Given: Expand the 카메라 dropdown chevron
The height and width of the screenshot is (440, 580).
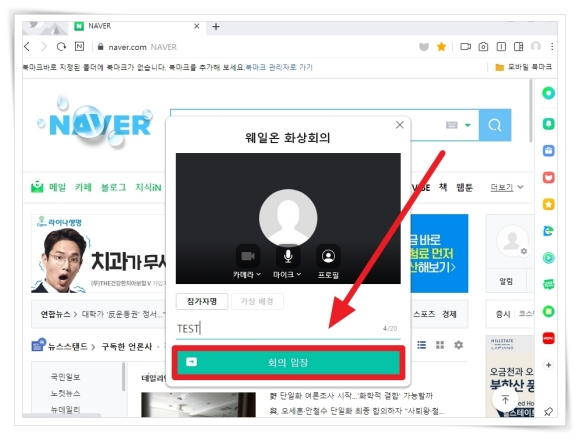Looking at the screenshot, I should pyautogui.click(x=259, y=274).
